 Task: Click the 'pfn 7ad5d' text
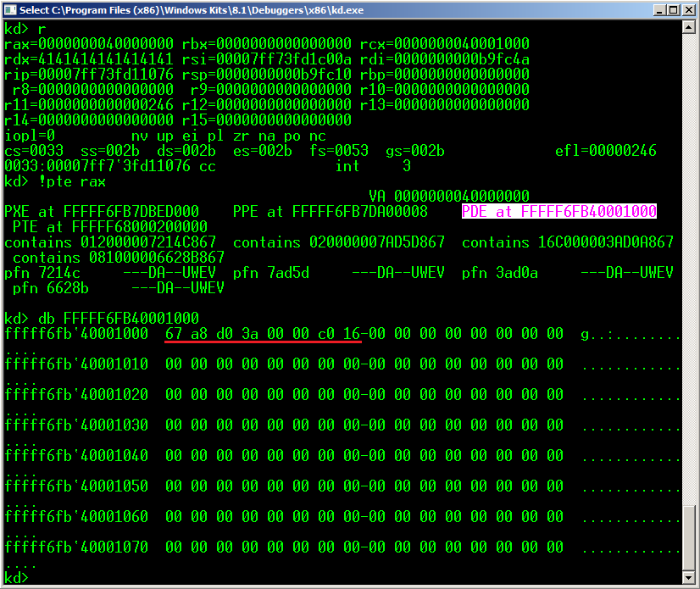[x=271, y=272]
